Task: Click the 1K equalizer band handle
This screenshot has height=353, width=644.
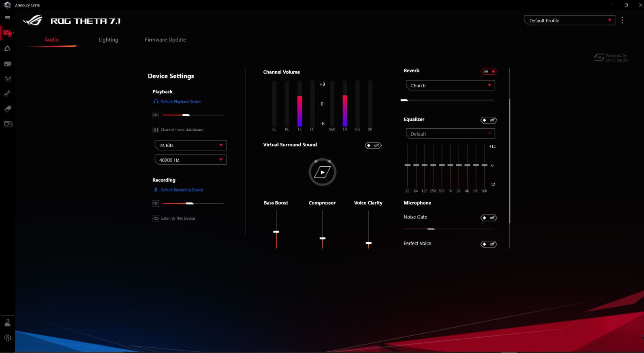Action: [450, 165]
